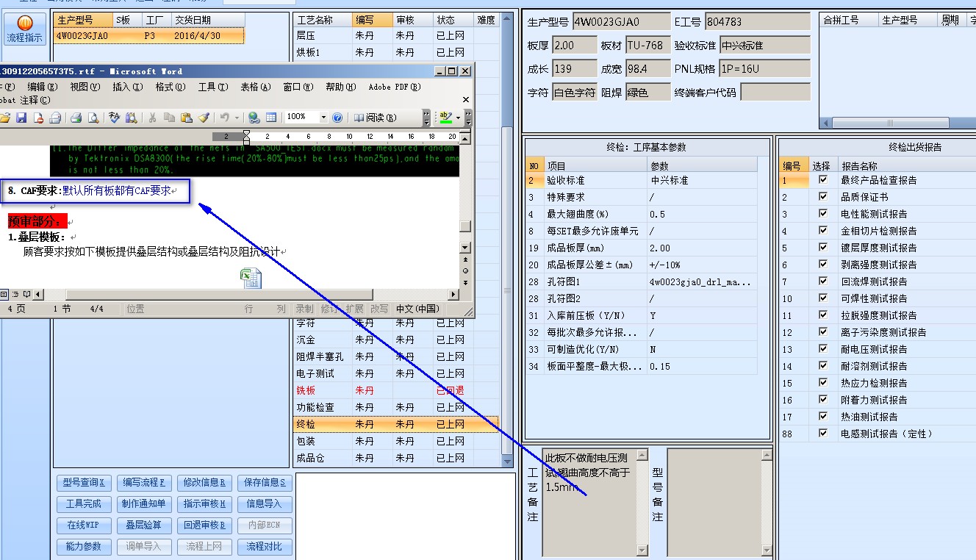This screenshot has width=976, height=560.
Task: Toggle the 热应力检测报告 checkbox
Action: click(823, 383)
